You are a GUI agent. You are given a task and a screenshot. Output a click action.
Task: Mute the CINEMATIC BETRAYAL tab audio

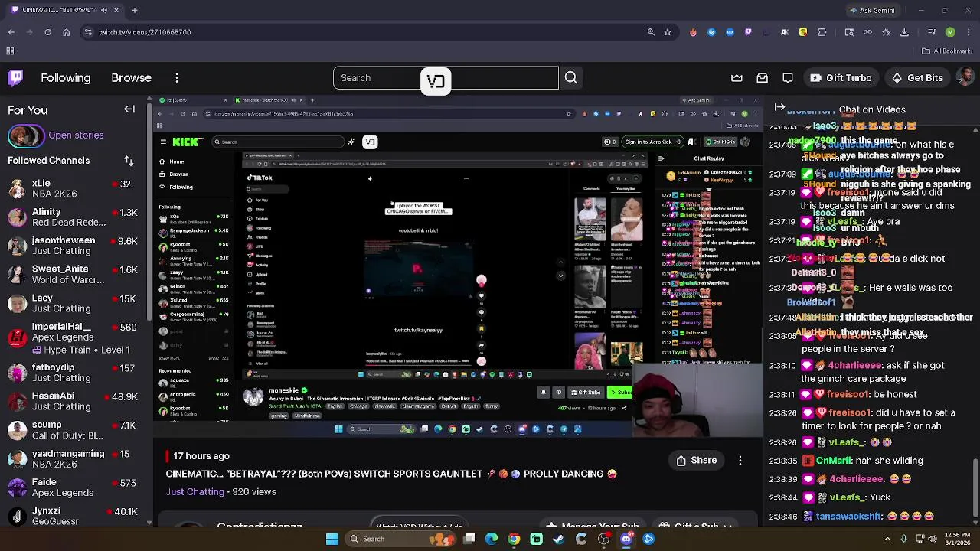(103, 10)
